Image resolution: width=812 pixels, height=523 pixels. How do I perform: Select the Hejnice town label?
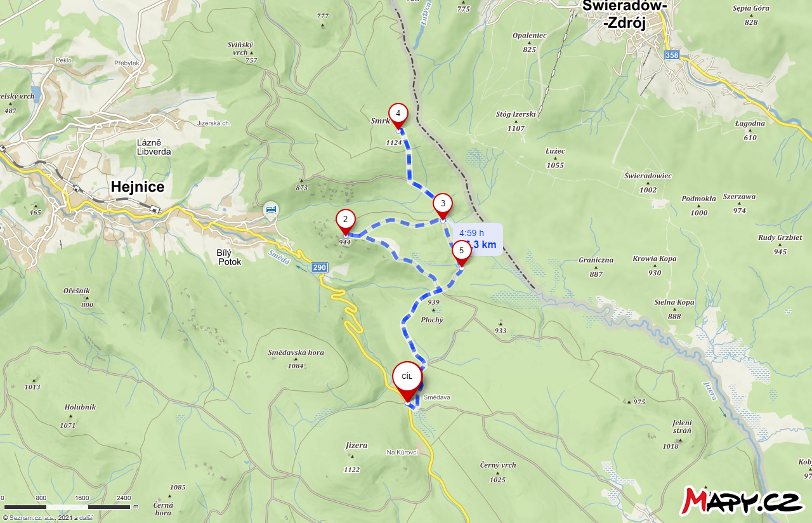138,187
